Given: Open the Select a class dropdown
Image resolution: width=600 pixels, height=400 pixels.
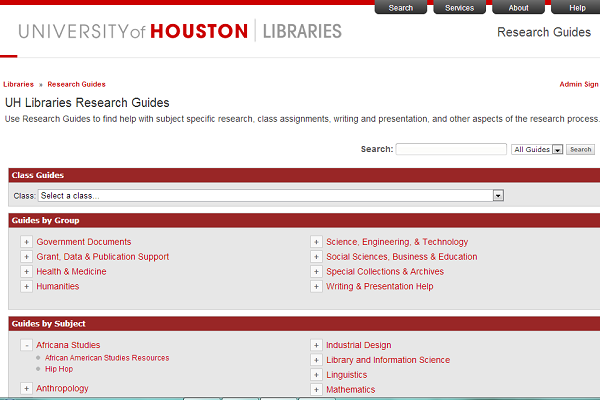Looking at the screenshot, I should pos(271,196).
